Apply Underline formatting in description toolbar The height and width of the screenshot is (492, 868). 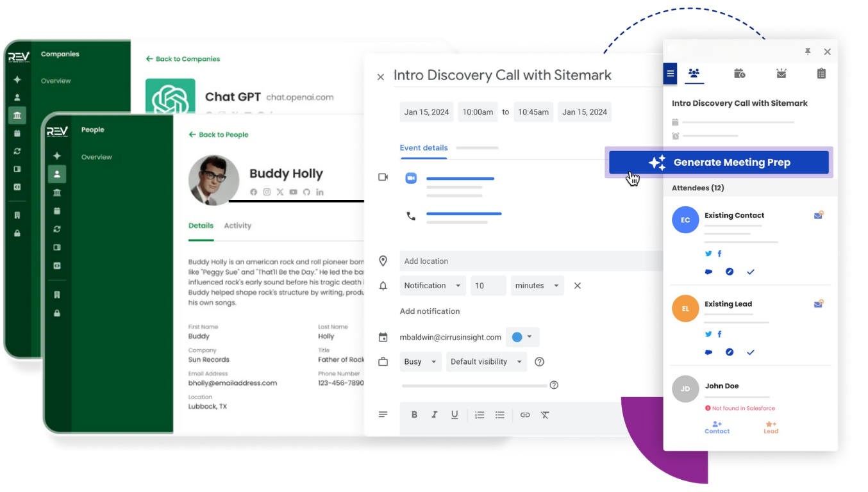[x=455, y=415]
